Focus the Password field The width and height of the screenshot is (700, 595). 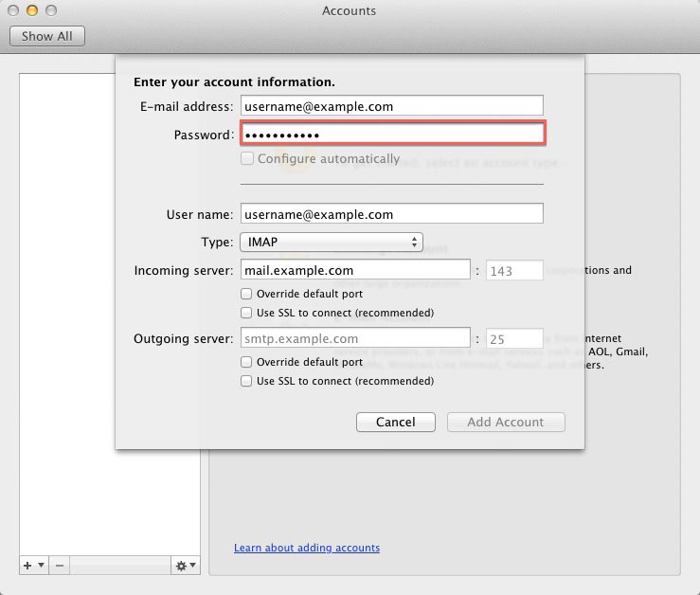(392, 135)
